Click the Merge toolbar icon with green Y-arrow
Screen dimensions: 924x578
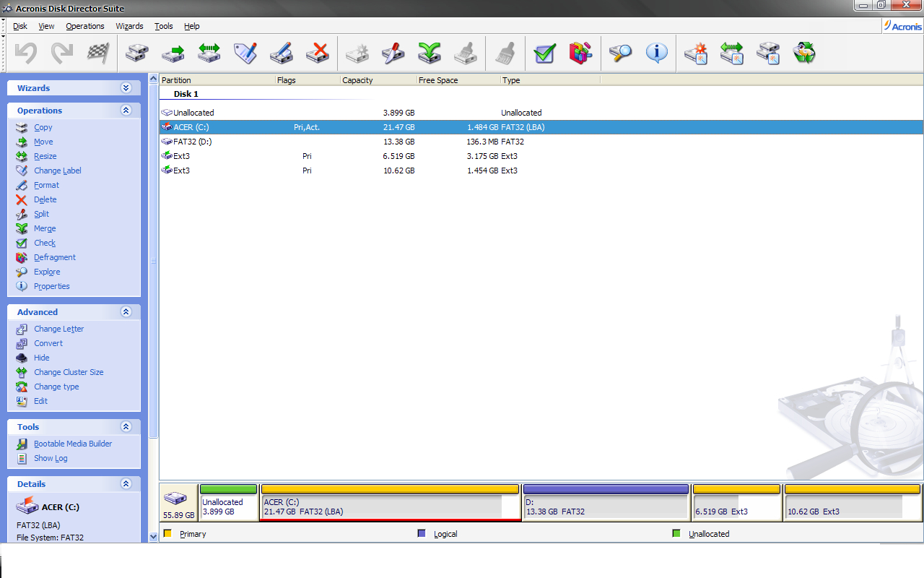point(430,53)
